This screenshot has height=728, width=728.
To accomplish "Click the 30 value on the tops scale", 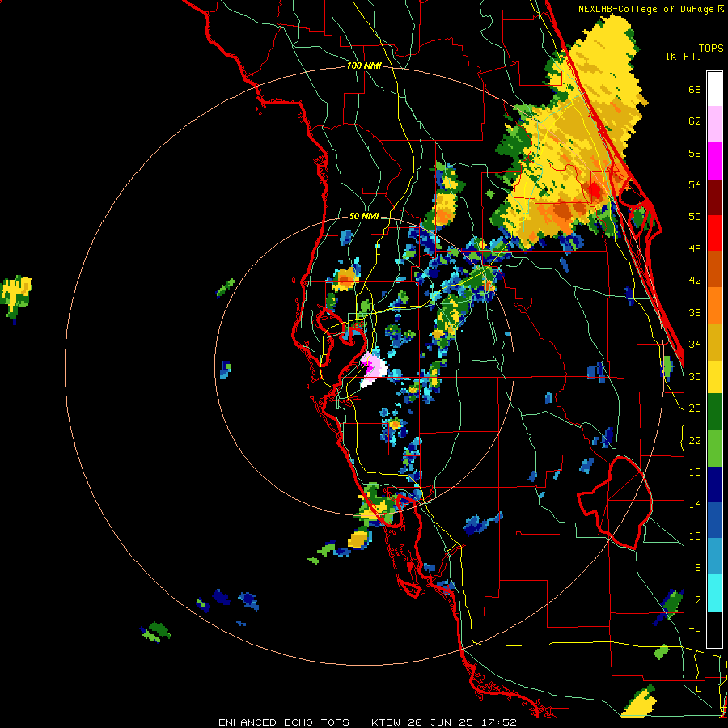I will click(x=695, y=376).
